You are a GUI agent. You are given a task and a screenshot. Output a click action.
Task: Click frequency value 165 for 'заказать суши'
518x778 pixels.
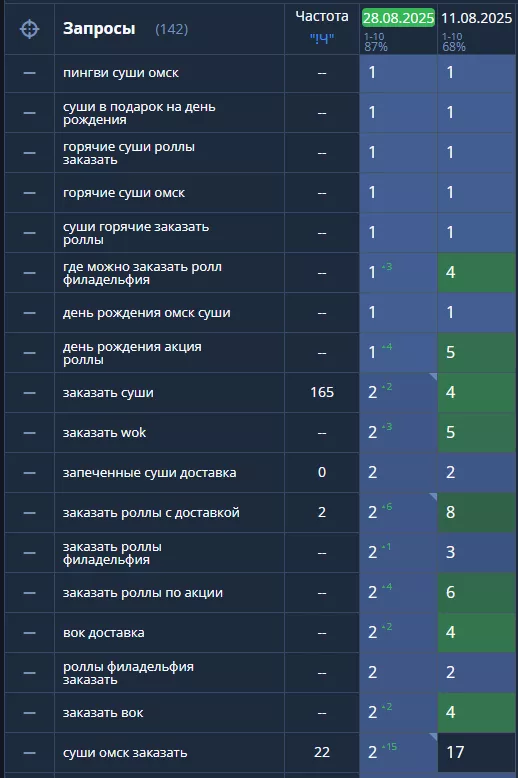[322, 392]
